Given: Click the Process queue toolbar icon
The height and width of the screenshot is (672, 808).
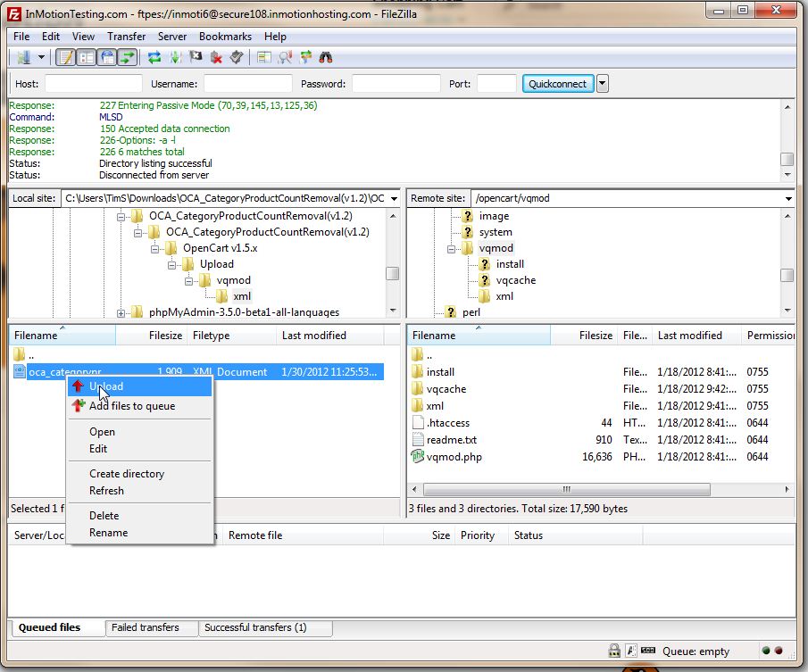Looking at the screenshot, I should tap(175, 58).
